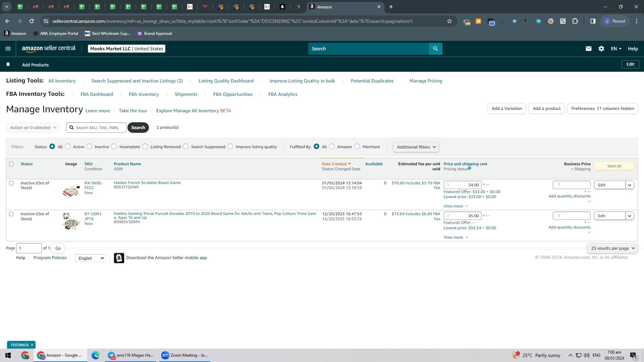Show hidden system tray icons
Image resolution: width=644 pixels, height=362 pixels.
(570, 355)
